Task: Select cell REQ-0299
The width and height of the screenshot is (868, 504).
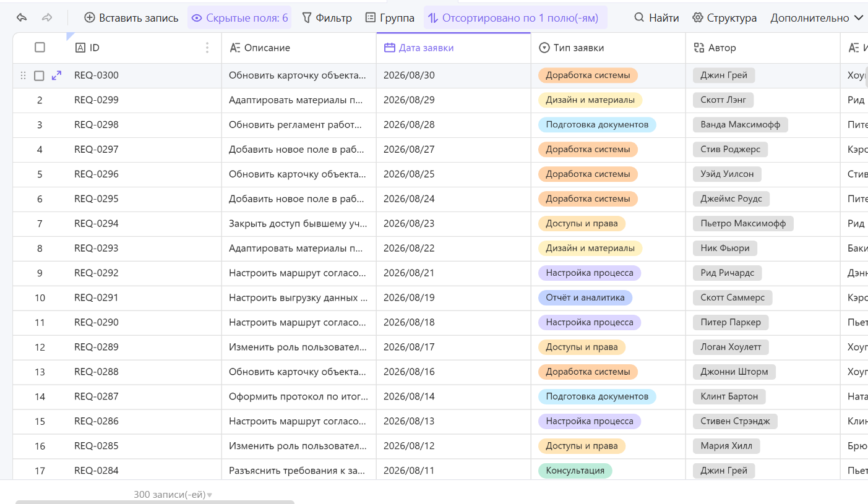Action: point(144,100)
